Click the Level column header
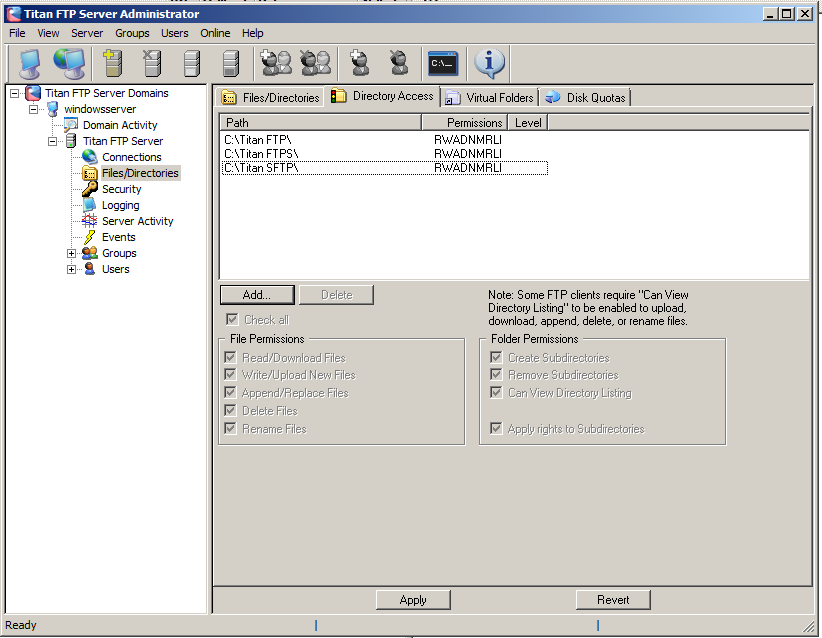Image resolution: width=822 pixels, height=638 pixels. point(528,123)
